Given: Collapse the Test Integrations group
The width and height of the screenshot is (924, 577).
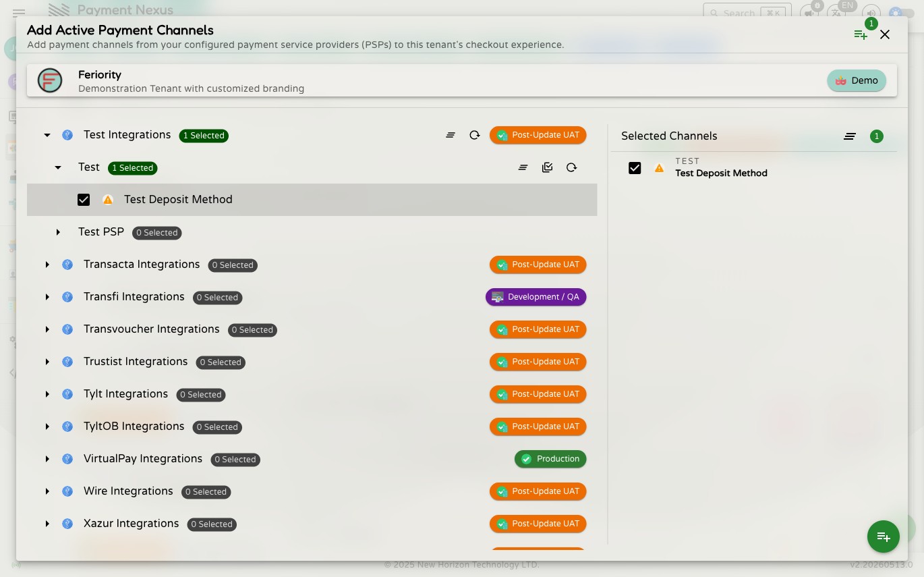Looking at the screenshot, I should tap(47, 135).
